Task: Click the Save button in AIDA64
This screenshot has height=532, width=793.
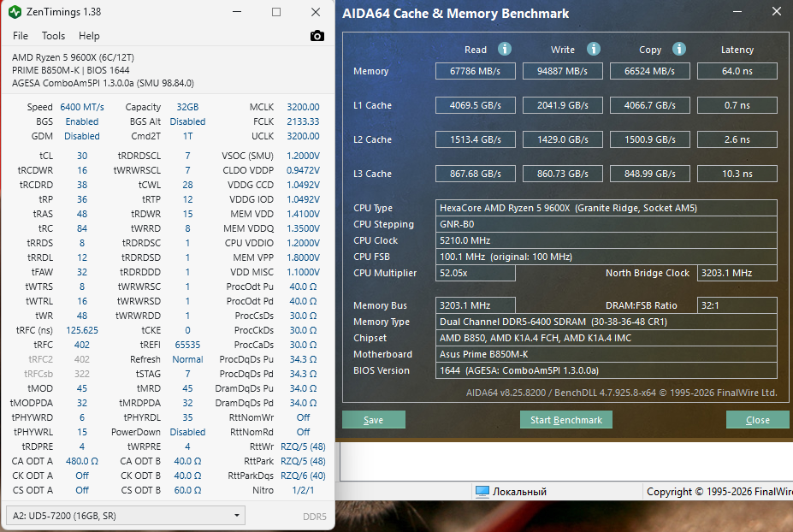Action: tap(373, 420)
